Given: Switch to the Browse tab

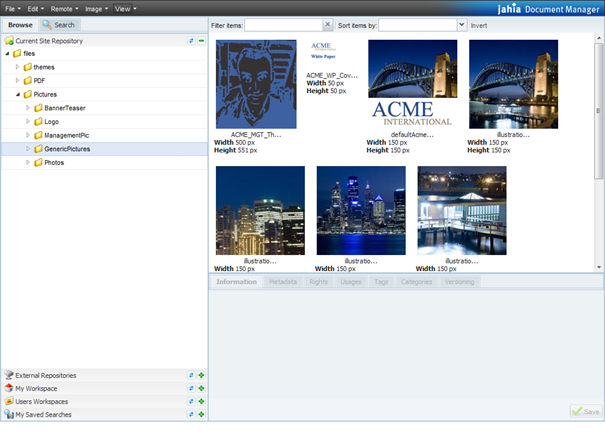Looking at the screenshot, I should (20, 25).
